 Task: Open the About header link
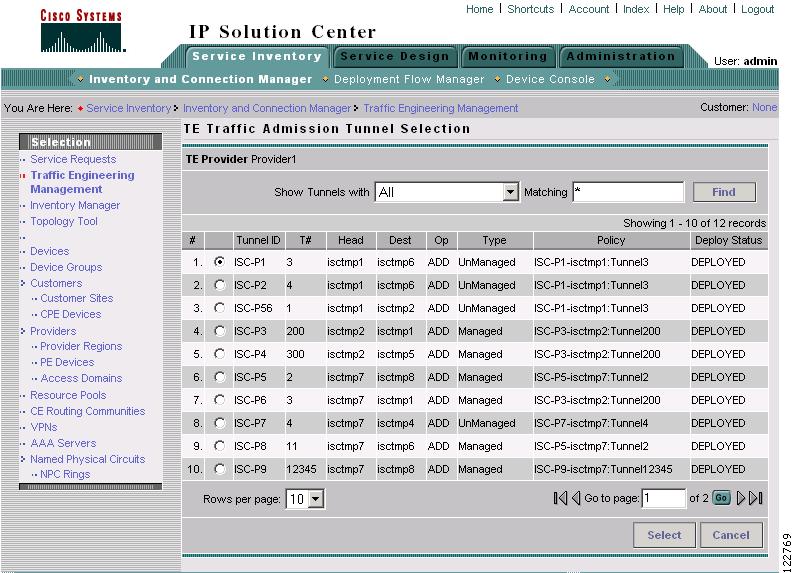coord(712,9)
